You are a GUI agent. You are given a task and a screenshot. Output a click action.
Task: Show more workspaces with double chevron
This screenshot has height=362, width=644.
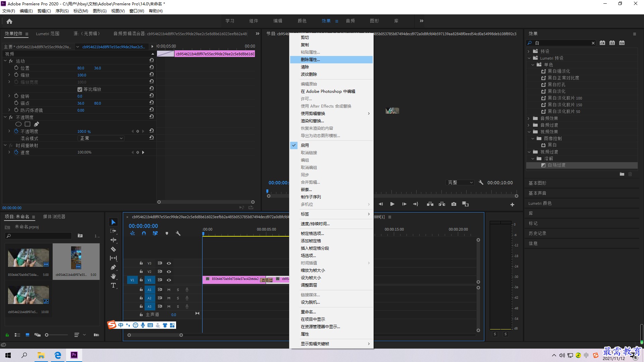click(422, 21)
